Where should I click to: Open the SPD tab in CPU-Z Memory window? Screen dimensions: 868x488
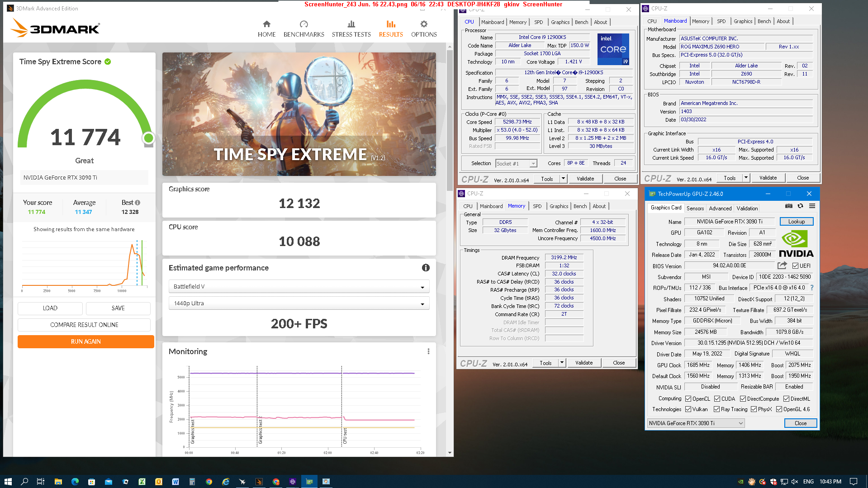tap(537, 206)
